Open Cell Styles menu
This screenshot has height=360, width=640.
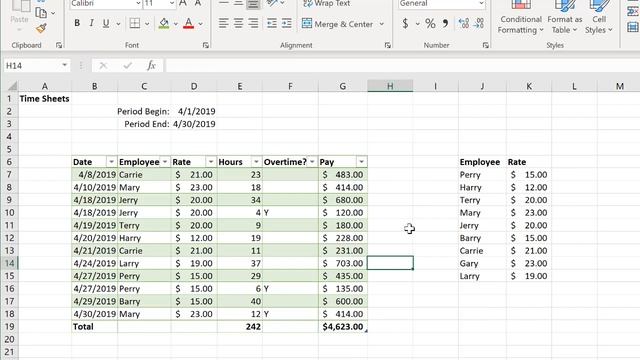pos(599,18)
